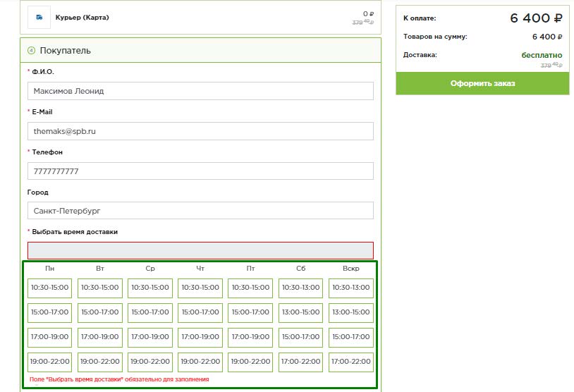Select Пн slot 15:00-17:00
The width and height of the screenshot is (574, 392).
[50, 312]
